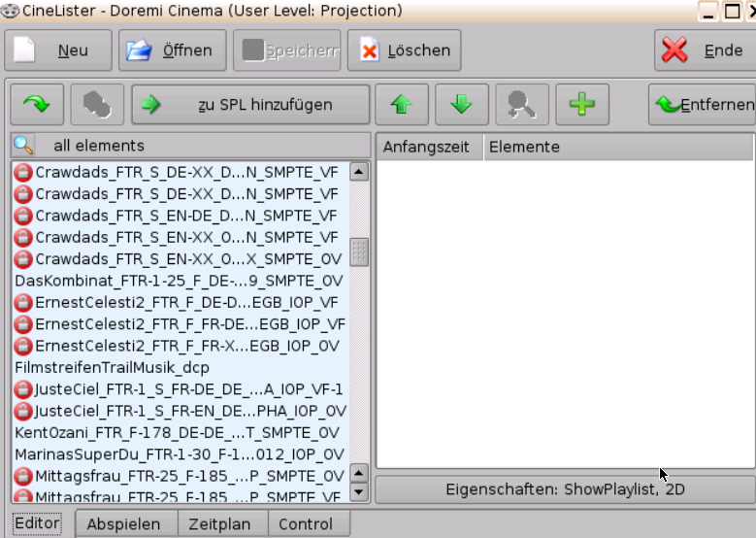Click the magnifier filter icon above list
This screenshot has width=756, height=538.
pos(24,146)
